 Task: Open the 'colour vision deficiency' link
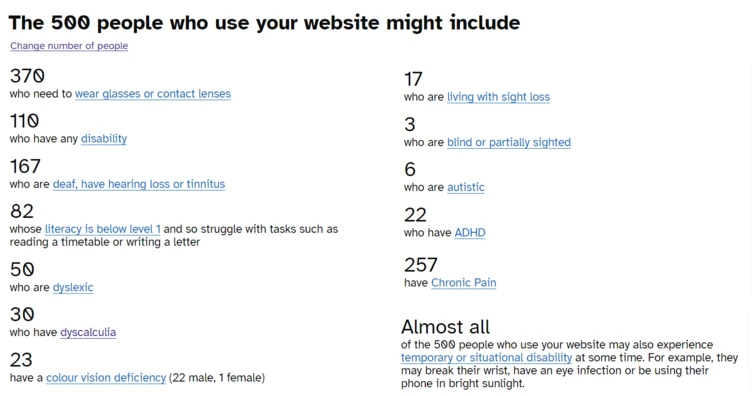pos(106,378)
